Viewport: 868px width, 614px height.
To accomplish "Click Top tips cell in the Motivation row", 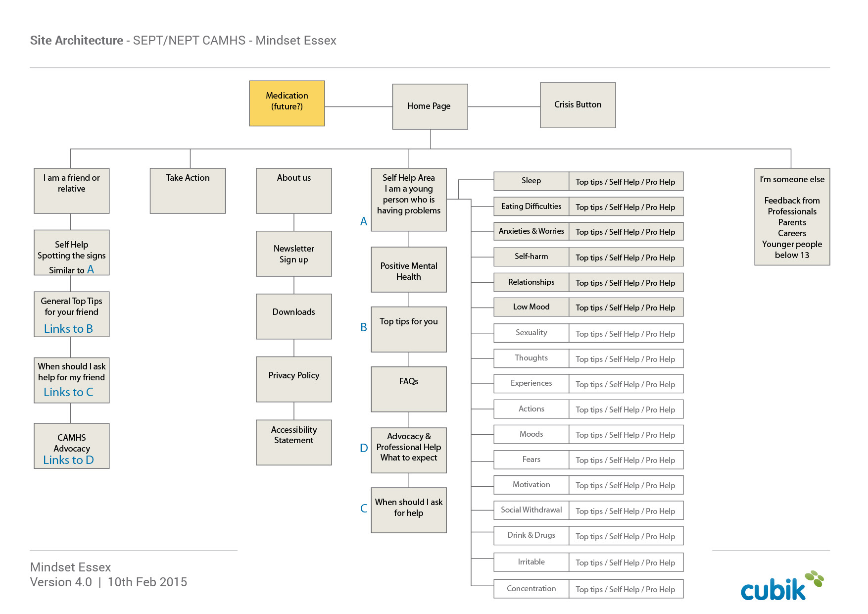I will 626,485.
